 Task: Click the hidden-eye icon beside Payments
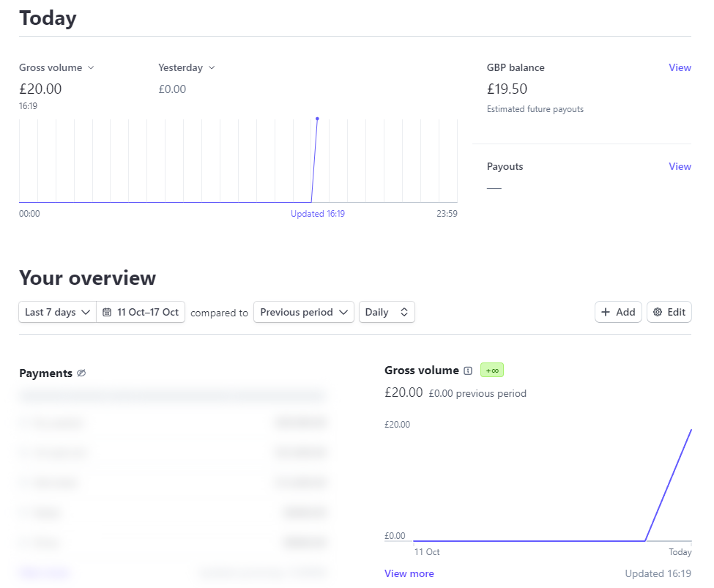click(x=81, y=373)
